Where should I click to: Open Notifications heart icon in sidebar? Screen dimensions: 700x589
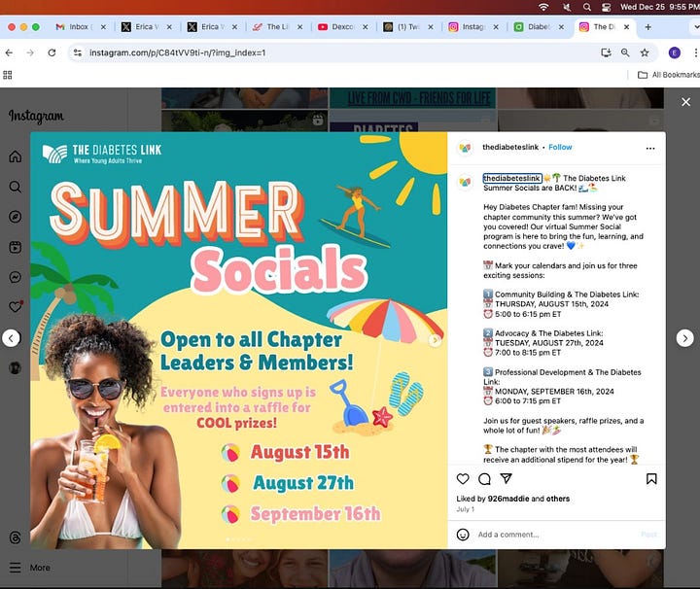[16, 307]
